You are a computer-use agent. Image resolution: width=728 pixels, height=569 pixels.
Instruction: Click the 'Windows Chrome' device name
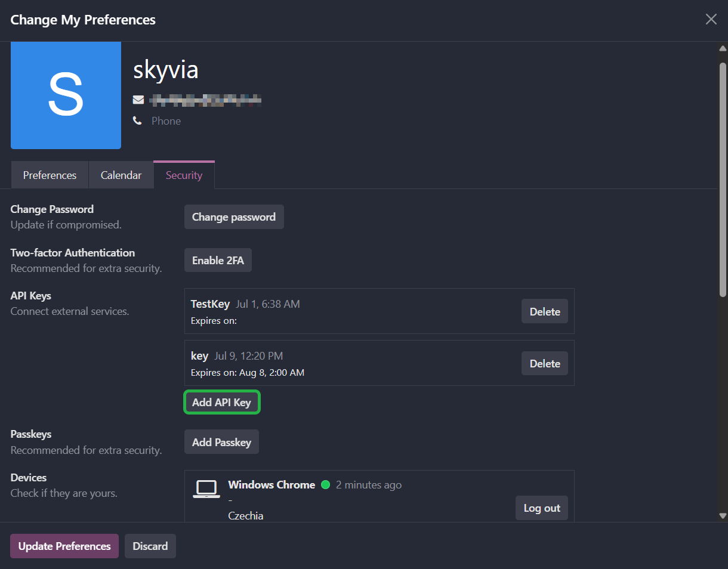272,485
